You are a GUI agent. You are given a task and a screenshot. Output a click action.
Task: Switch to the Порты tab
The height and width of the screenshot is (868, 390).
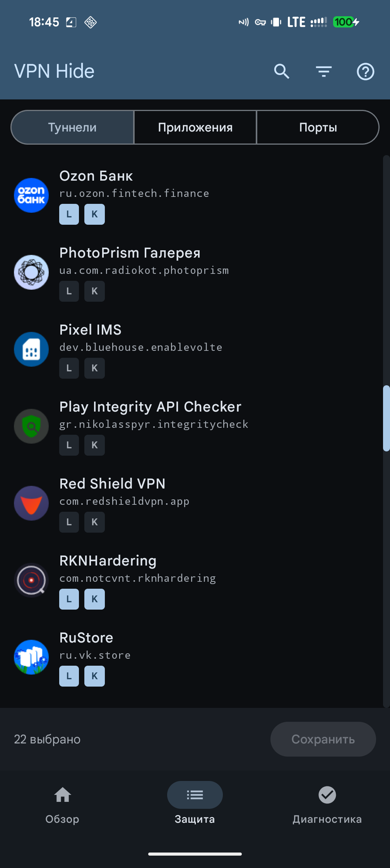pos(318,127)
